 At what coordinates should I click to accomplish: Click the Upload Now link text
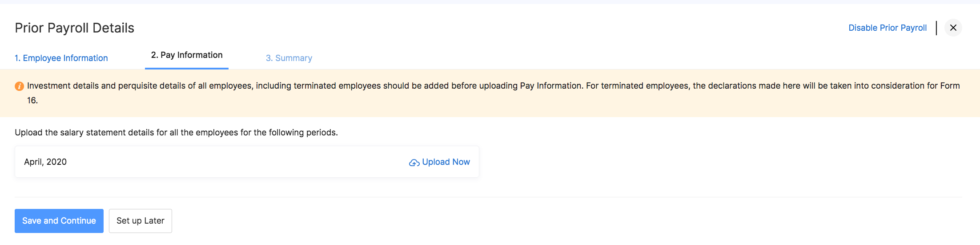point(446,162)
